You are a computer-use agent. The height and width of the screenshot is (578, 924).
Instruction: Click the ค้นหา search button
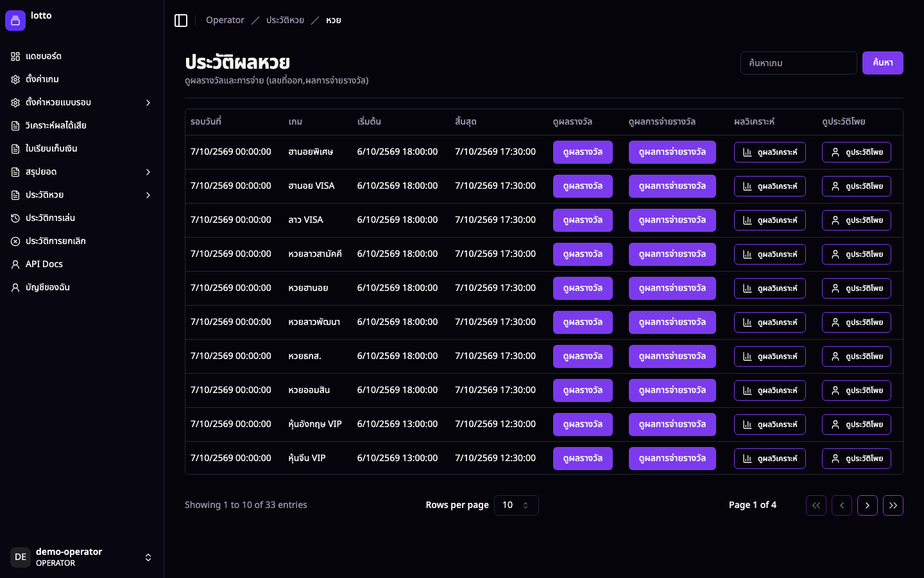(x=883, y=63)
